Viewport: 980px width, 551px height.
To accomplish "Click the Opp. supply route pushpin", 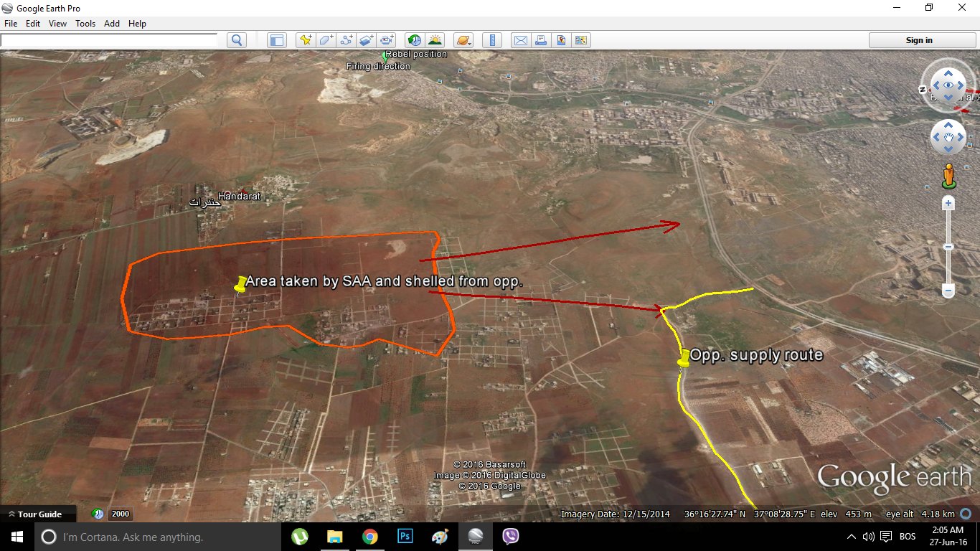I will [684, 358].
